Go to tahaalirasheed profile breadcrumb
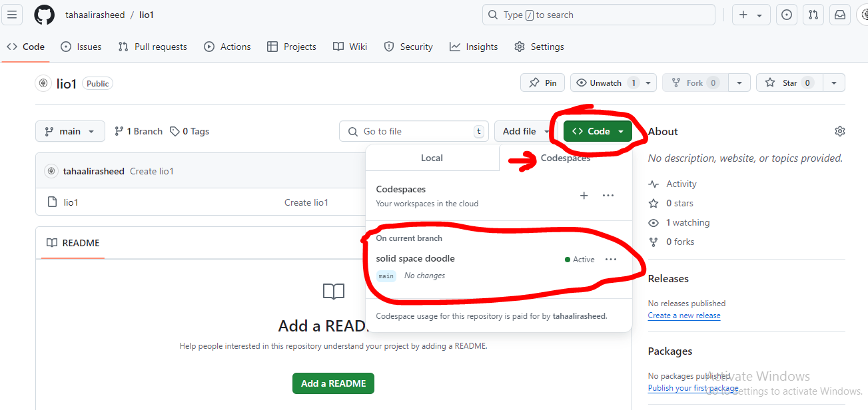 click(95, 15)
